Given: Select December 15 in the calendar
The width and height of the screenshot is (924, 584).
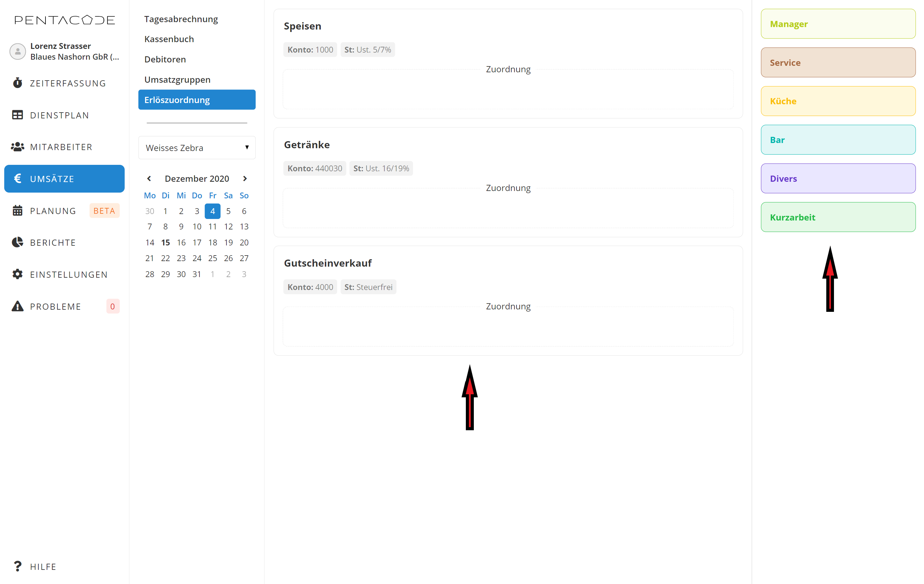Looking at the screenshot, I should point(165,242).
